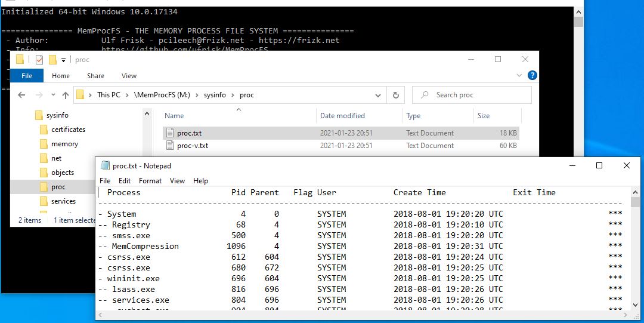Click the memory folder icon in tree
Screen dimensions: 644x323
[44, 144]
